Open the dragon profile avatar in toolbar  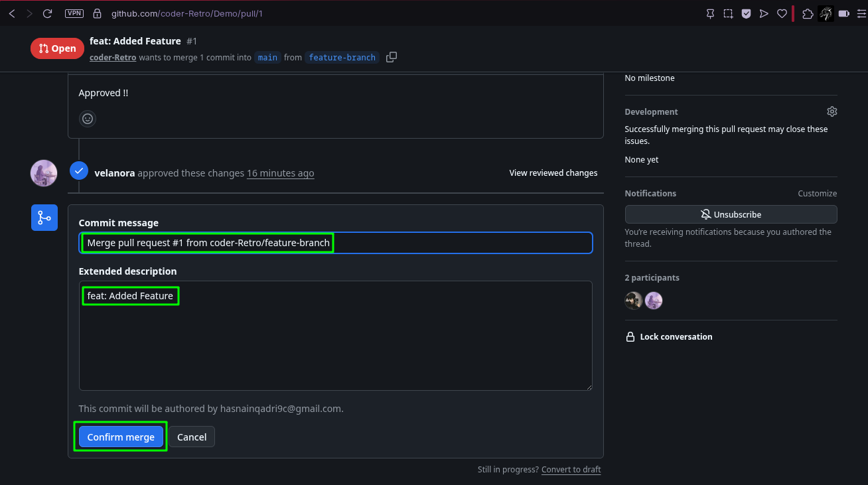[826, 13]
